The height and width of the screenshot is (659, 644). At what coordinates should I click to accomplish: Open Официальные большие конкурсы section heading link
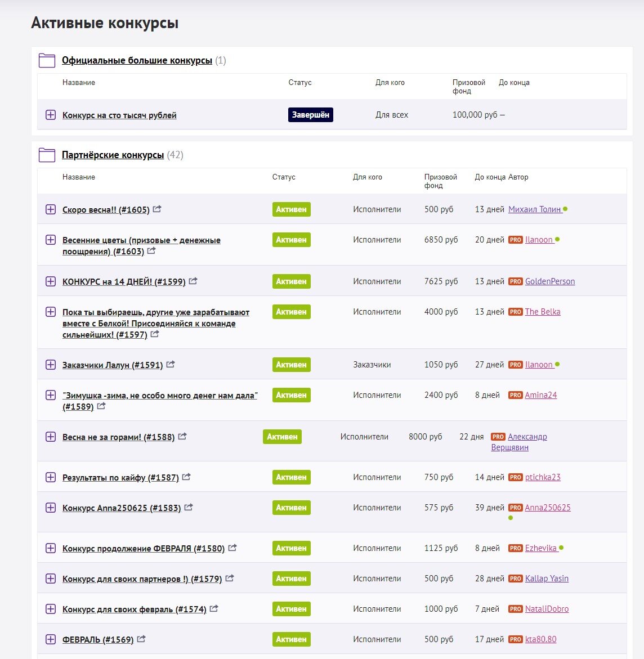[137, 61]
